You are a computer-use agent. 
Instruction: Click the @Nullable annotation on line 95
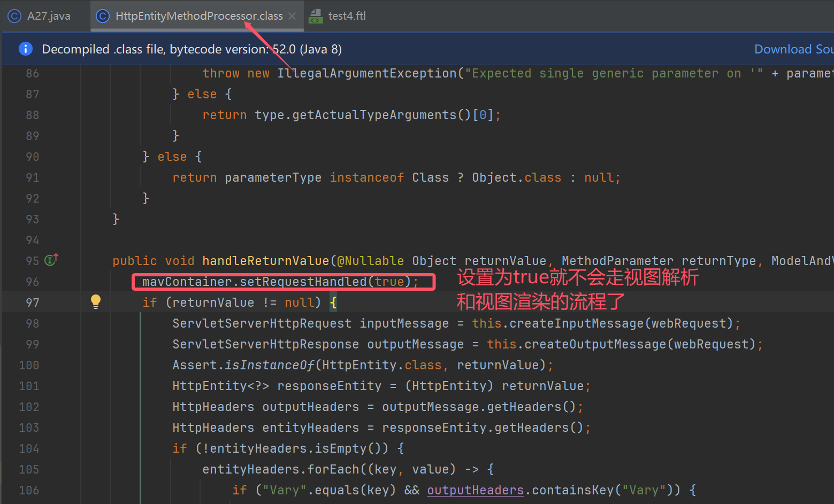tap(370, 261)
